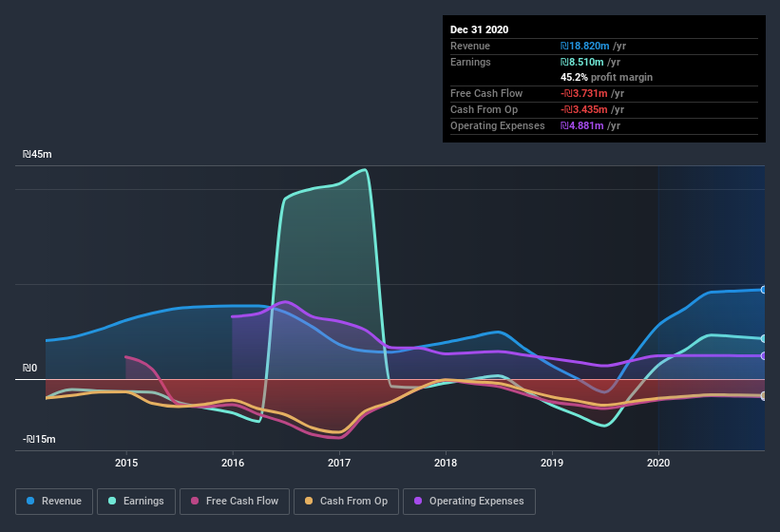The height and width of the screenshot is (532, 780).
Task: Click the -₪15m y-axis label
Action: [x=38, y=439]
